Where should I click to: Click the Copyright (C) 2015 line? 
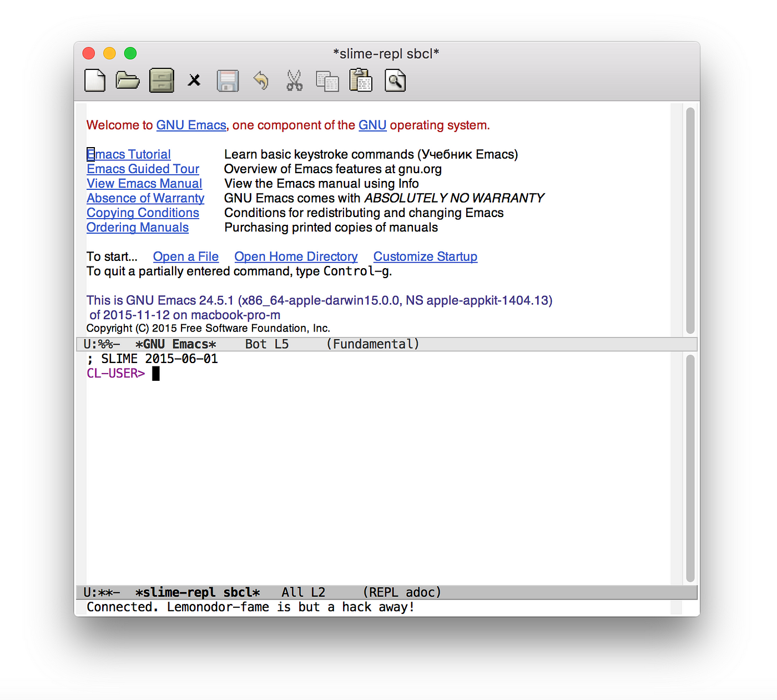(208, 328)
